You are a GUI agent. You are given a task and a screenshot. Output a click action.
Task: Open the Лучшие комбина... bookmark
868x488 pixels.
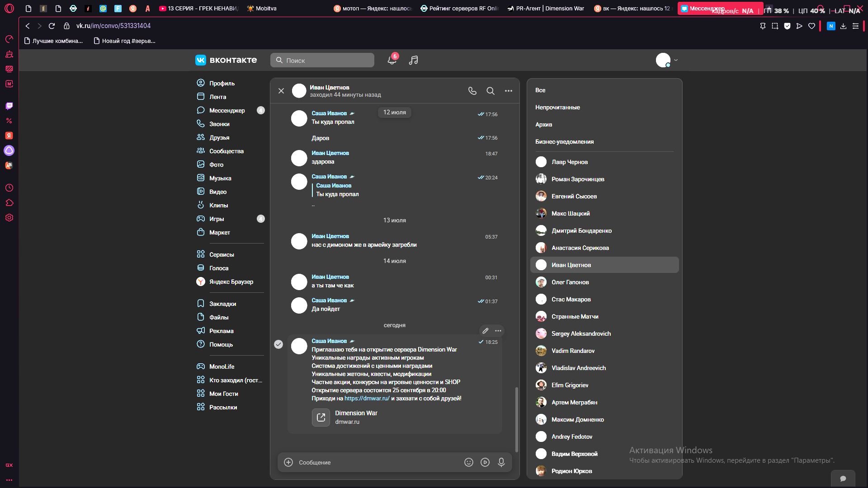tap(53, 41)
